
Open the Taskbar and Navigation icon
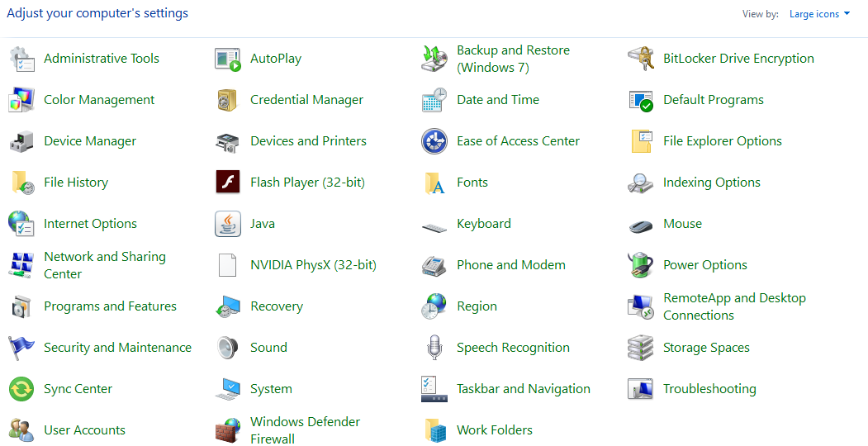(434, 389)
